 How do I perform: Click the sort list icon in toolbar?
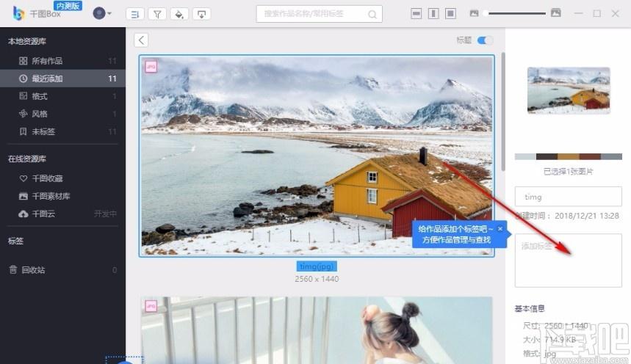click(135, 15)
